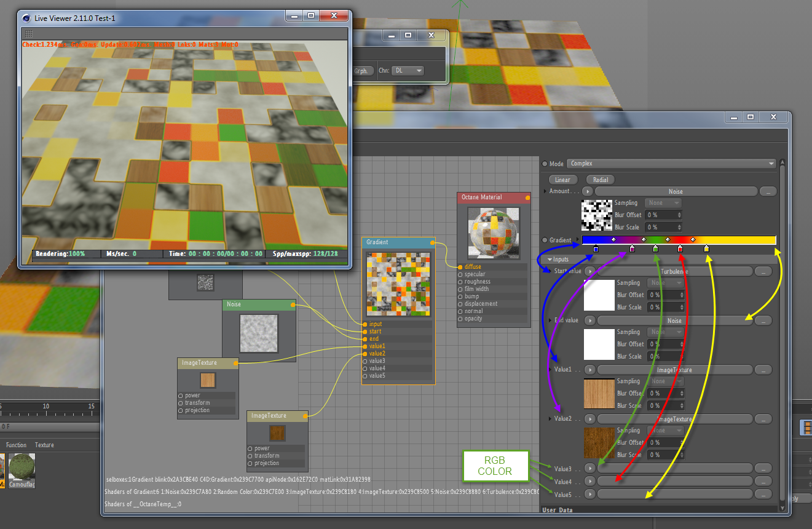Click the Linear gradient button
The width and height of the screenshot is (812, 529).
point(562,180)
